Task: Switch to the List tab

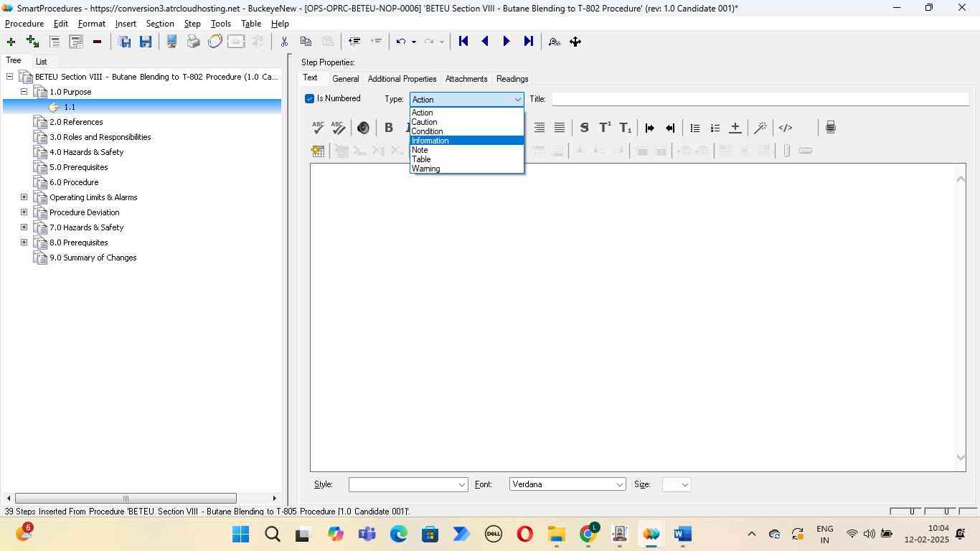Action: (x=42, y=62)
